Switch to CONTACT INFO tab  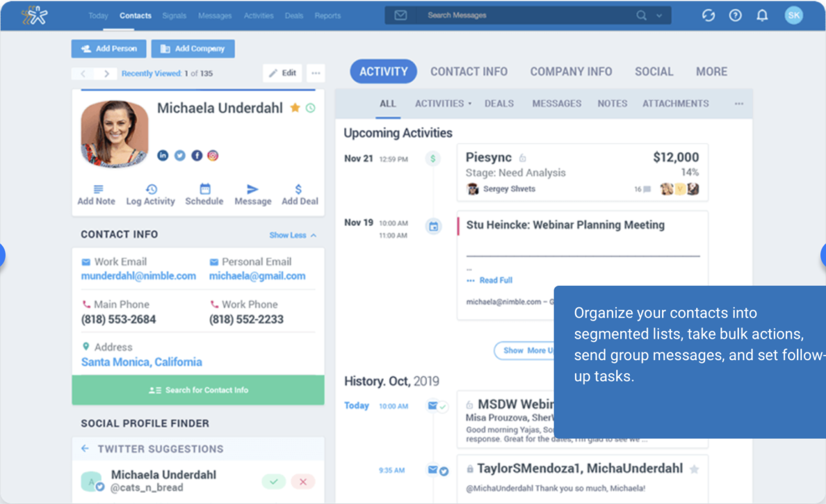tap(469, 72)
